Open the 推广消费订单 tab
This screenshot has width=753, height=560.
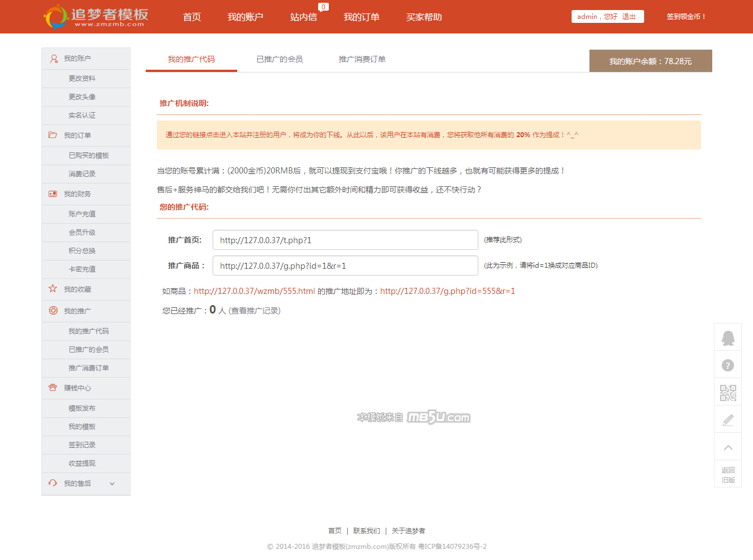tap(362, 59)
